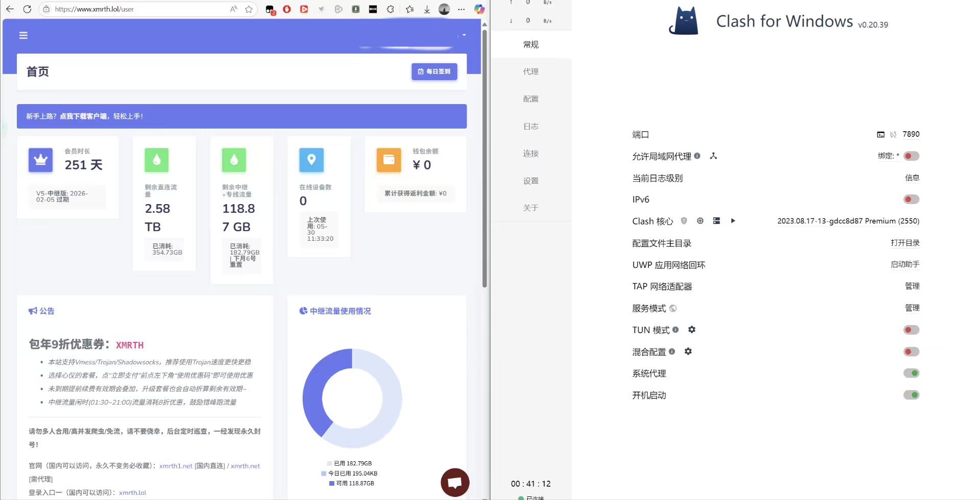The image size is (980, 500).
Task: Open browser downloads icon
Action: (427, 9)
